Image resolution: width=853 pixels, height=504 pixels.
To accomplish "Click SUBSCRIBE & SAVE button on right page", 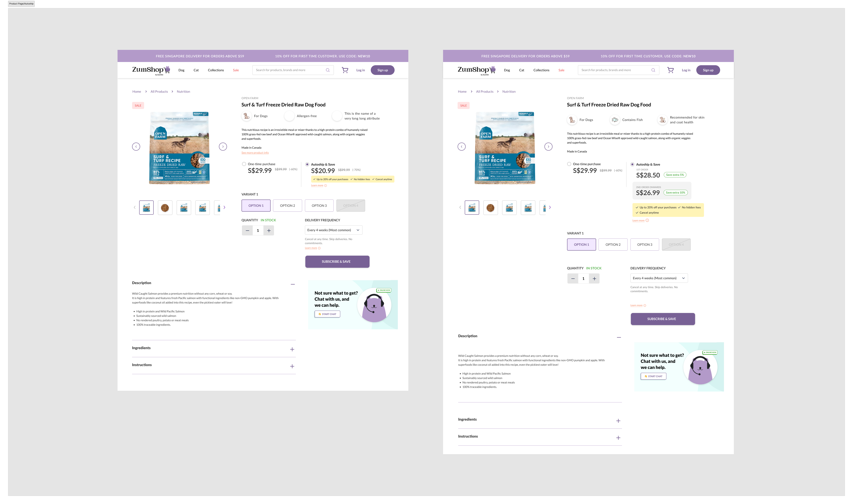I will click(663, 319).
